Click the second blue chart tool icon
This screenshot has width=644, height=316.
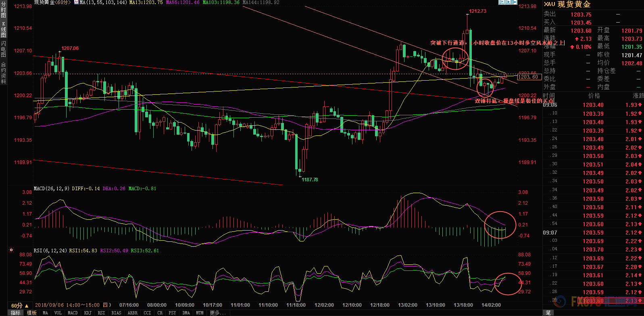(x=508, y=2)
